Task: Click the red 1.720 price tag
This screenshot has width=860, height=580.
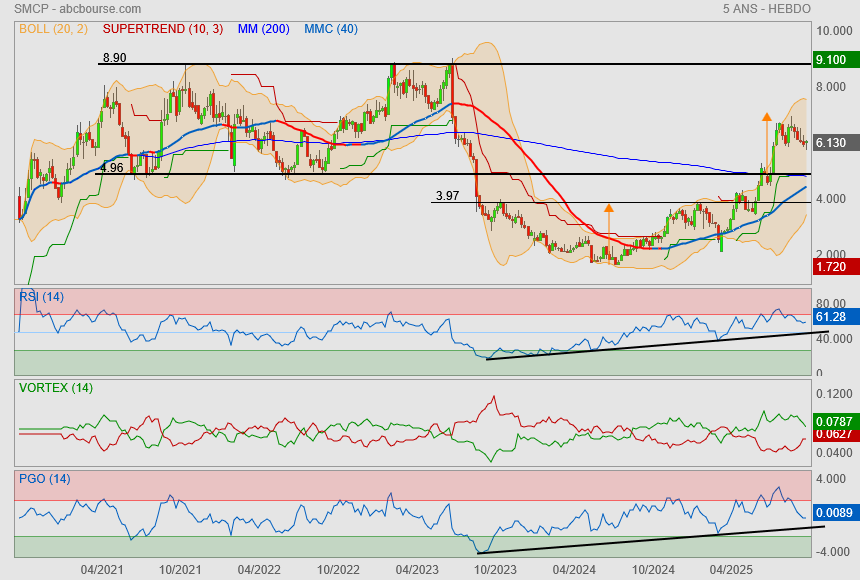Action: [831, 269]
